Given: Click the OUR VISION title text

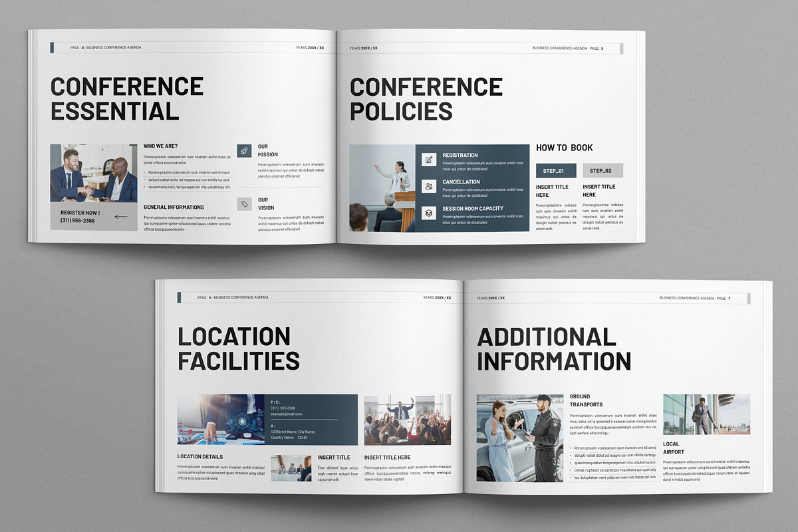Looking at the screenshot, I should (266, 203).
